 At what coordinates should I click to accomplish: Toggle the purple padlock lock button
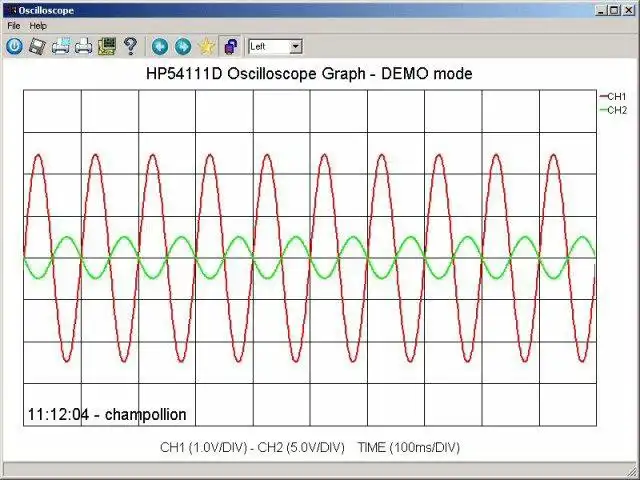[x=231, y=46]
